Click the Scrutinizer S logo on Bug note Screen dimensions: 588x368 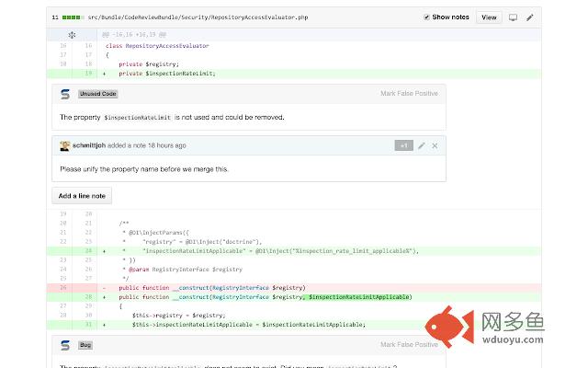coord(65,345)
